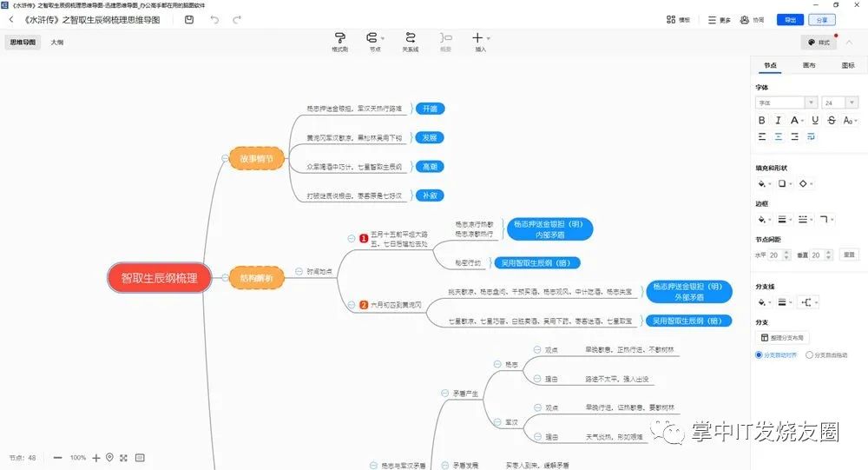
Task: Save the mind map document
Action: (188, 19)
